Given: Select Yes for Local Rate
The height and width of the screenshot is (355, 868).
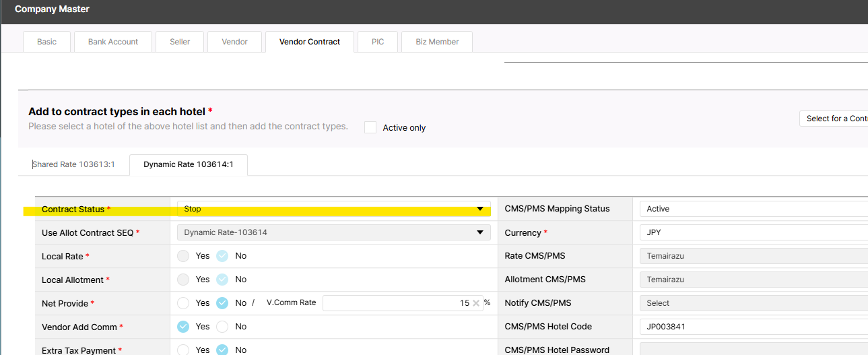Looking at the screenshot, I should click(183, 256).
